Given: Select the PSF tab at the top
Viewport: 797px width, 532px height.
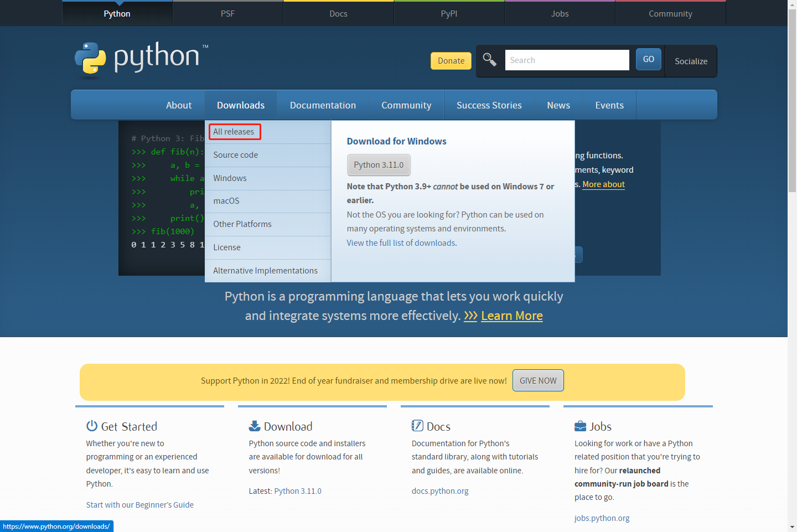Looking at the screenshot, I should pyautogui.click(x=227, y=13).
